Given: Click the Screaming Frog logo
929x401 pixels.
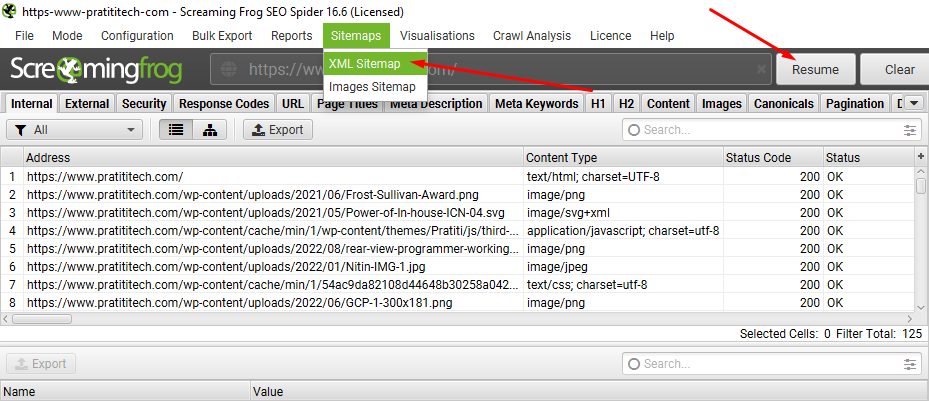Looking at the screenshot, I should click(96, 69).
